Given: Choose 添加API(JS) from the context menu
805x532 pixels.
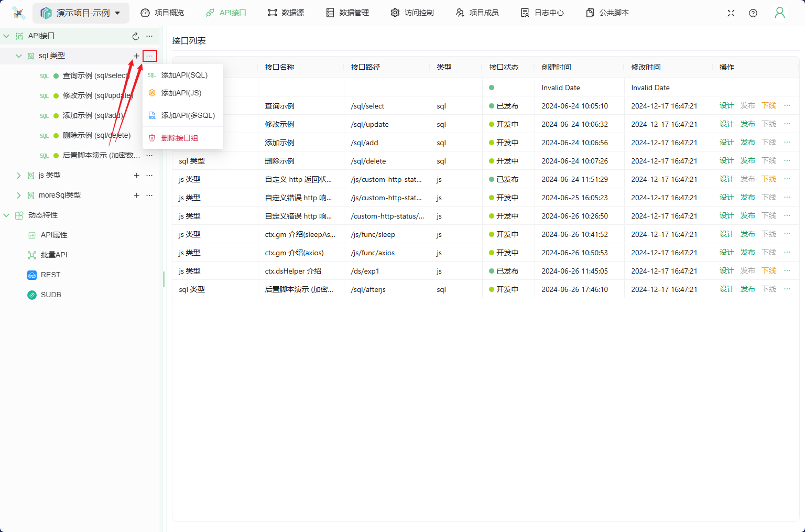Looking at the screenshot, I should coord(181,93).
